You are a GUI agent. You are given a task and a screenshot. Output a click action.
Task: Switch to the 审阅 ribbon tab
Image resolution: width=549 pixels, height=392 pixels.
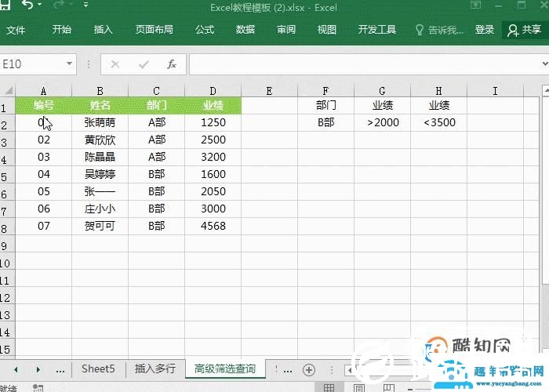(286, 30)
